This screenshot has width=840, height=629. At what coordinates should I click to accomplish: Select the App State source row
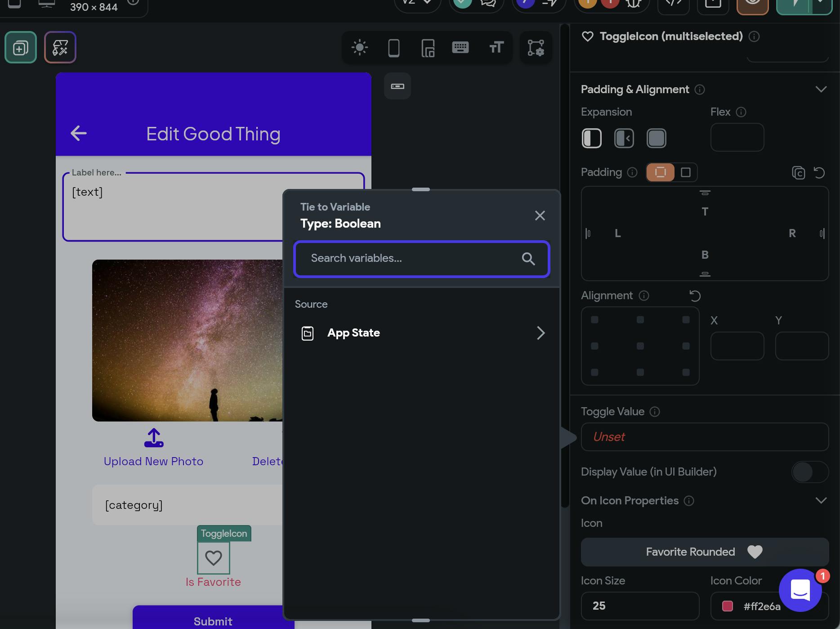(422, 333)
